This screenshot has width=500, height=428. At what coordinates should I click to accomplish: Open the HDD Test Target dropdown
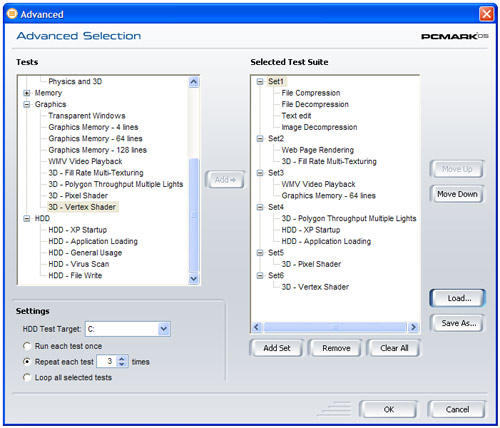point(163,329)
